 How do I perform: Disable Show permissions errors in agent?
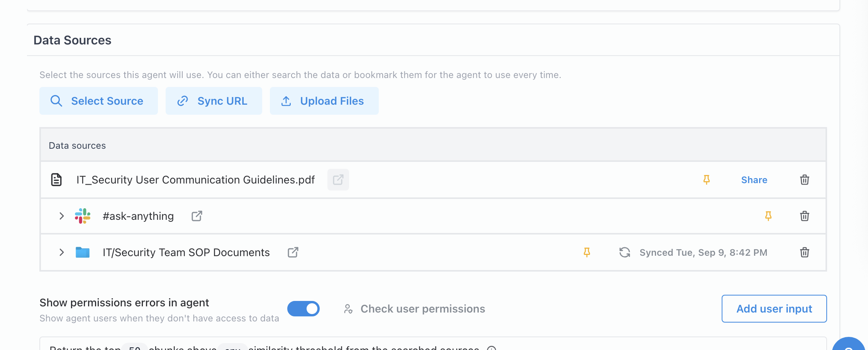pyautogui.click(x=303, y=309)
